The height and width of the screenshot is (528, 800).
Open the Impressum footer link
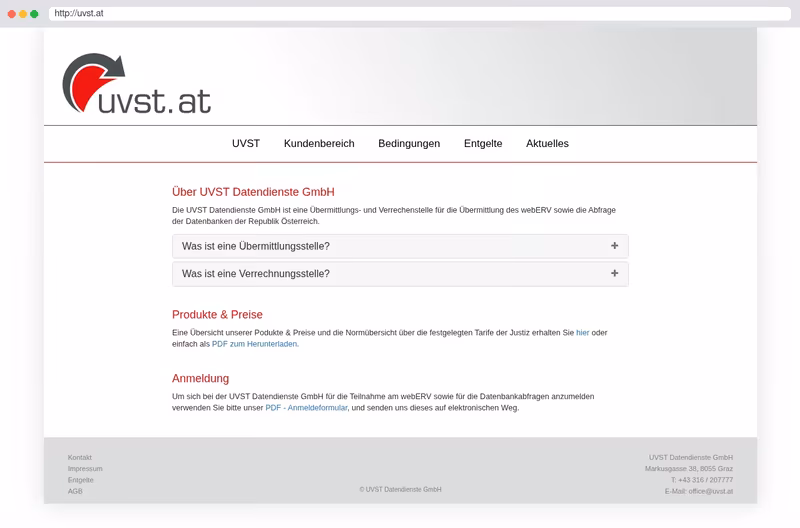click(85, 469)
